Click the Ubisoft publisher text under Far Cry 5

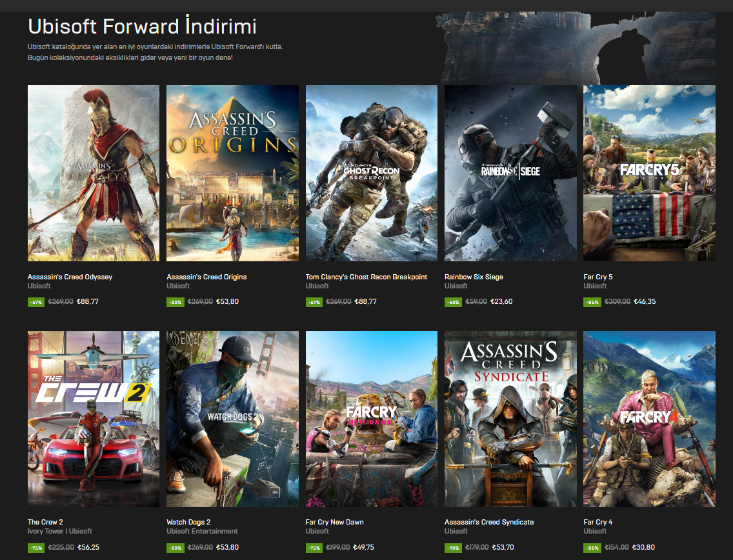(x=595, y=286)
